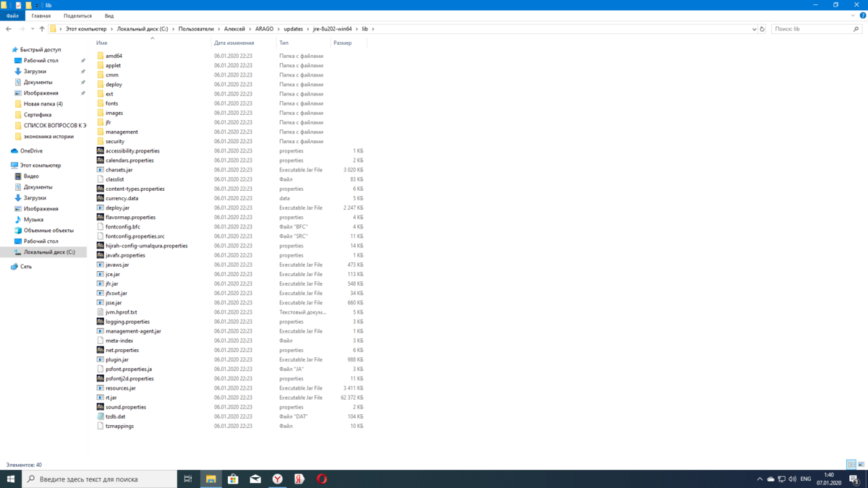Open Объемные объекты in navigation pane
The height and width of the screenshot is (488, 868).
(48, 231)
